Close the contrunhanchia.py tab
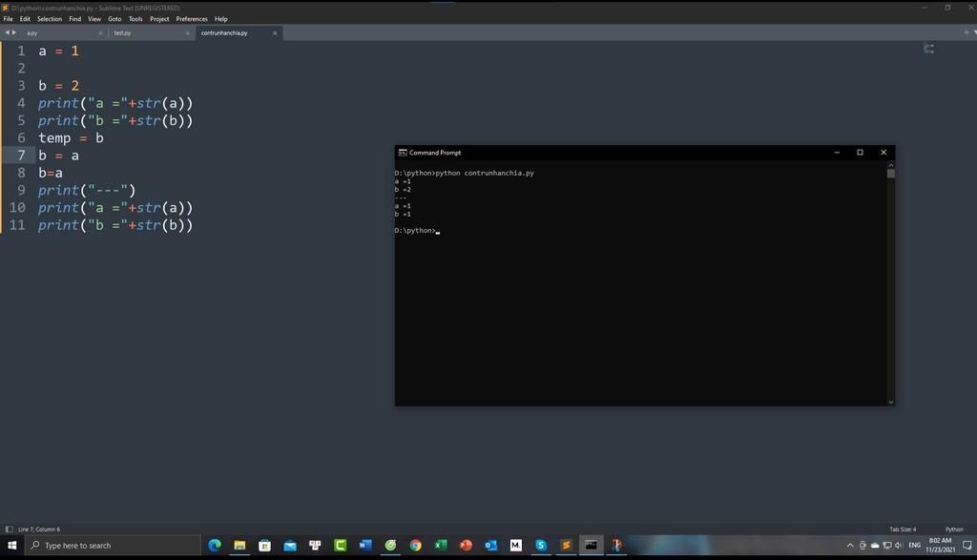This screenshot has height=560, width=977. click(275, 33)
